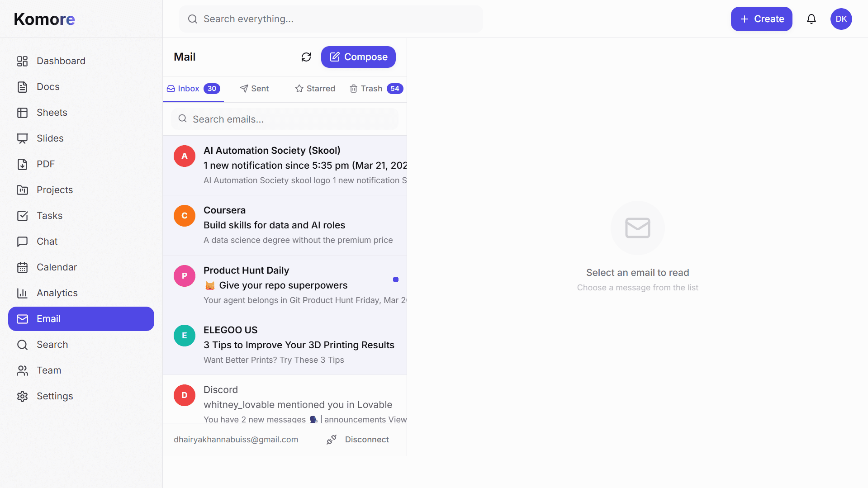
Task: Click the notification bell icon
Action: coord(811,19)
